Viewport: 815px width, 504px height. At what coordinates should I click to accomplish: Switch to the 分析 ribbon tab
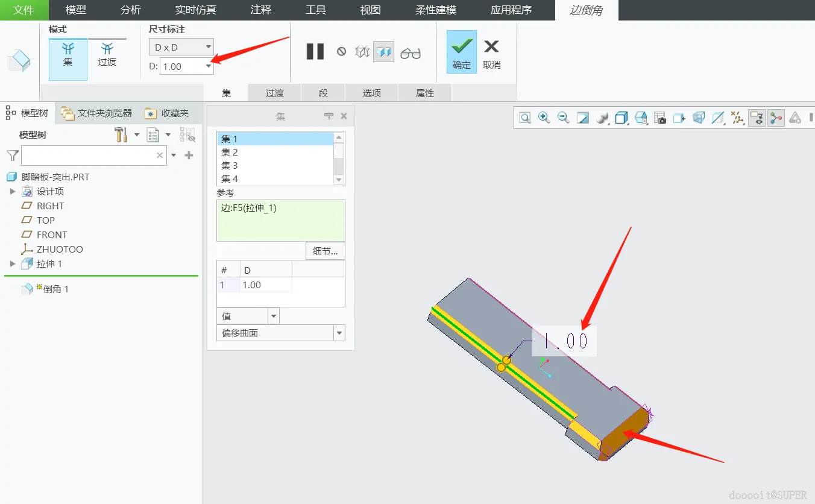point(130,10)
